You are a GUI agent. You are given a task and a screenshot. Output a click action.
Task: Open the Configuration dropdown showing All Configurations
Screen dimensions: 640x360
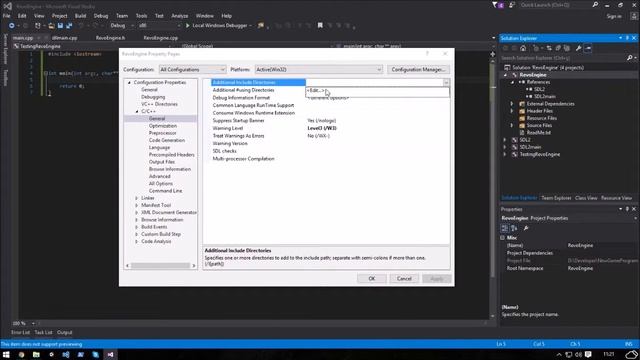(x=192, y=69)
